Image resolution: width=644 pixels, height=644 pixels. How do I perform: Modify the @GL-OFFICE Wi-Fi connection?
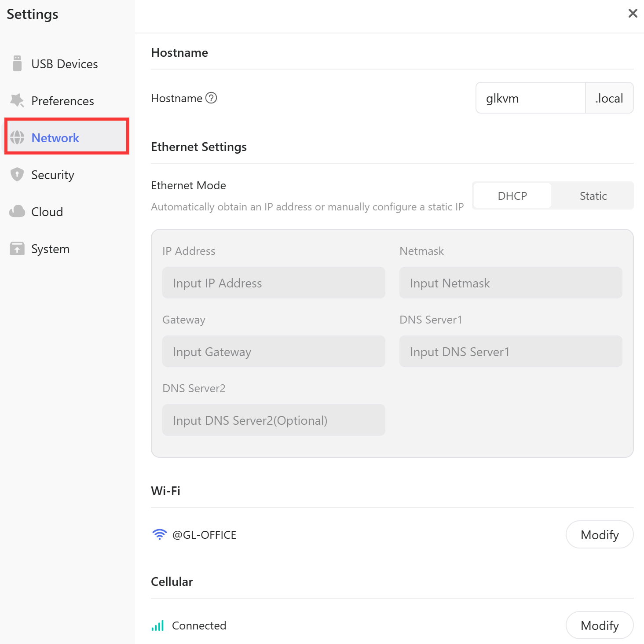click(600, 534)
